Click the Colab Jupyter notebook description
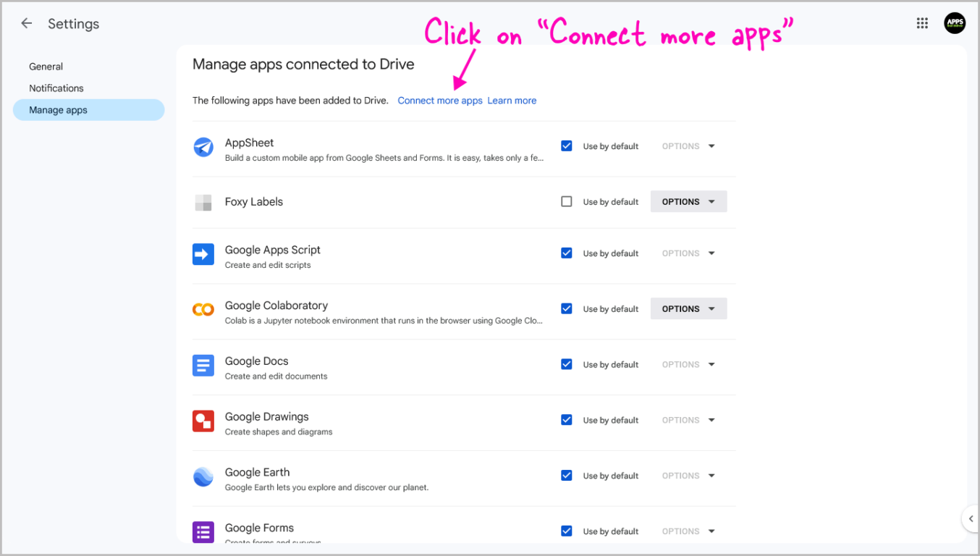This screenshot has height=556, width=980. [x=384, y=321]
